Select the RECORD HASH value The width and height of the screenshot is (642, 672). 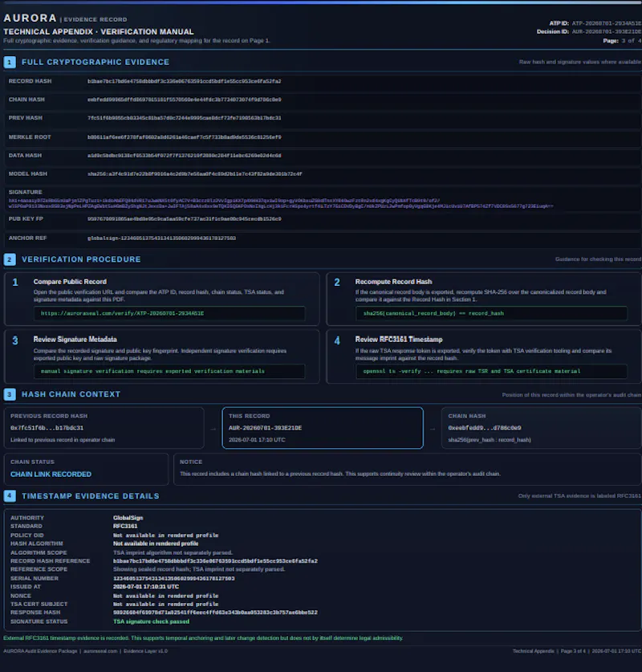(184, 81)
